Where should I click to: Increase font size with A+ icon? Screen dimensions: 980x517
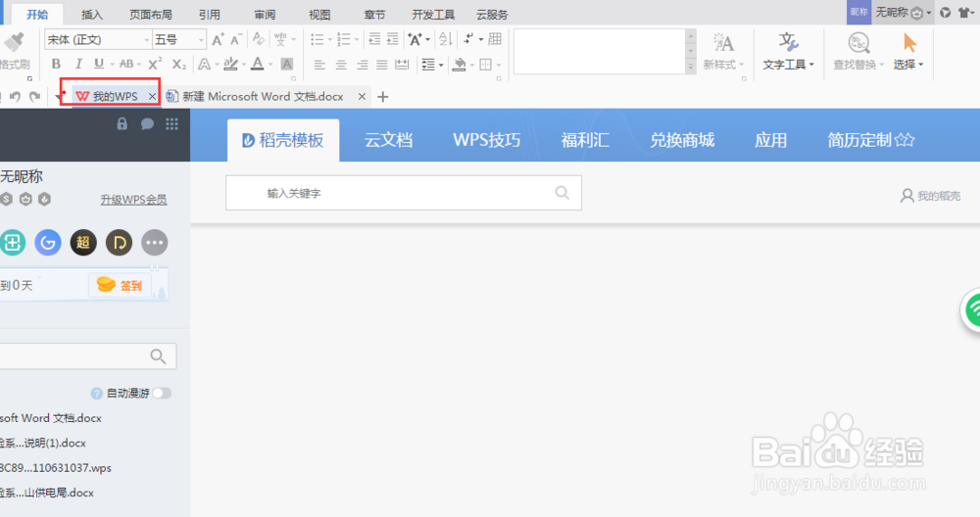[x=219, y=40]
